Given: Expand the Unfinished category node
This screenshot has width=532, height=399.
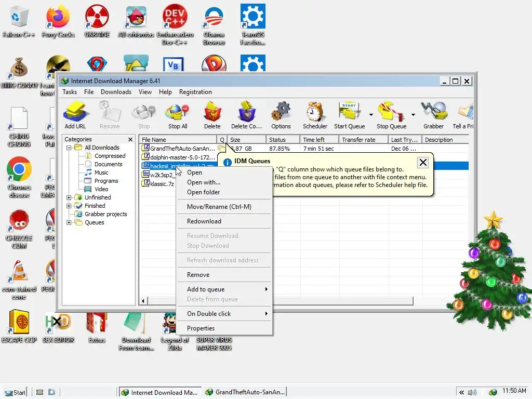Looking at the screenshot, I should point(69,197).
